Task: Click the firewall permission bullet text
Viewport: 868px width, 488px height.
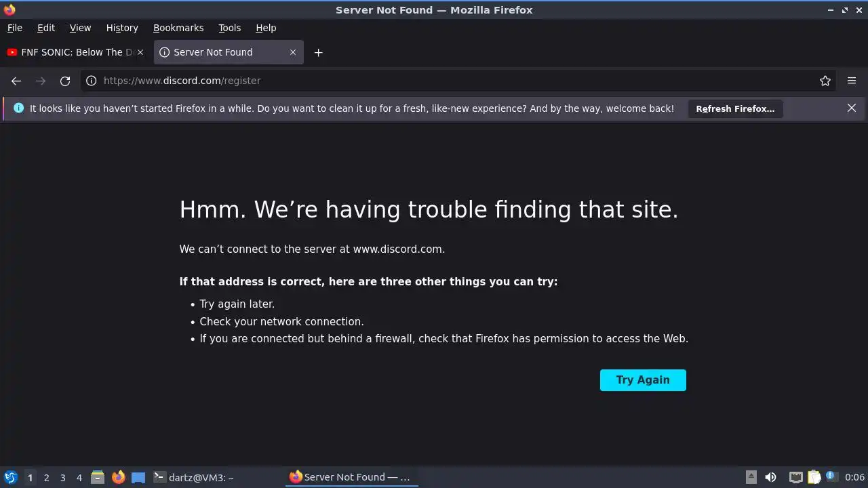Action: (x=444, y=339)
